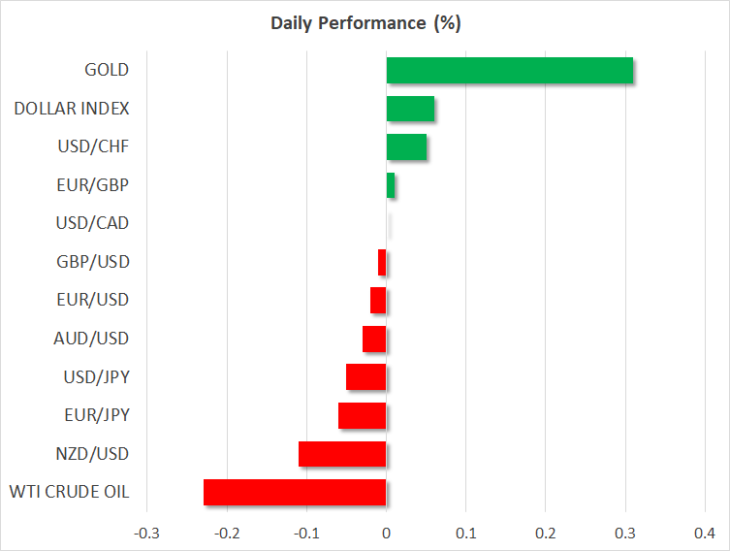Select the red GBP/USD bar
This screenshot has width=730, height=551.
tap(382, 262)
